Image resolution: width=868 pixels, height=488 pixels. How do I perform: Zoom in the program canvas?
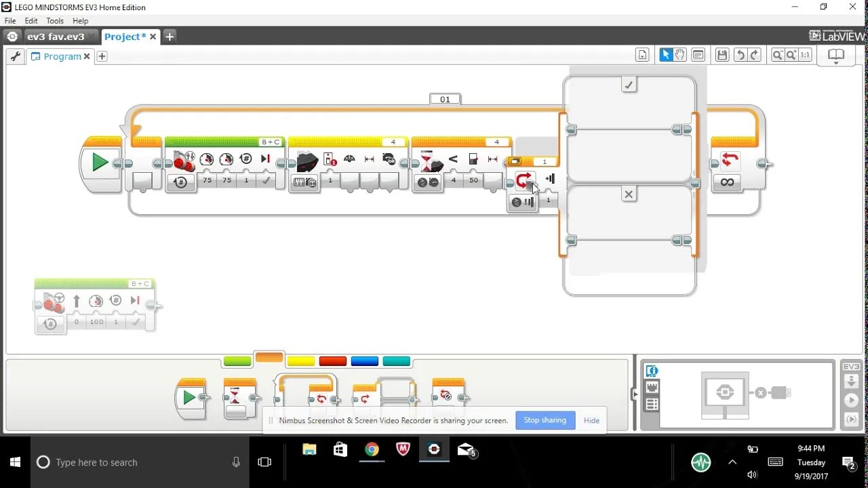point(791,56)
